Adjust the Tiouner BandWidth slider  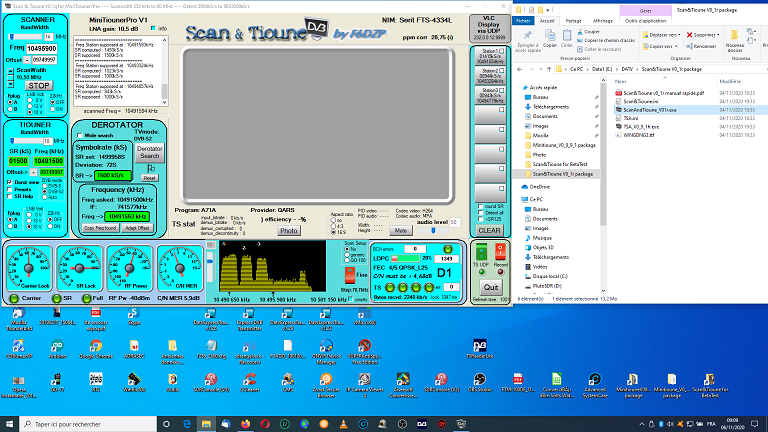25,141
